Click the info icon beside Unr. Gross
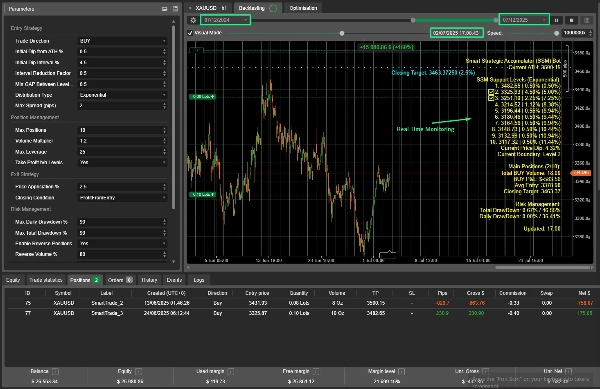Viewport: 600px width, 389px height. (x=486, y=371)
